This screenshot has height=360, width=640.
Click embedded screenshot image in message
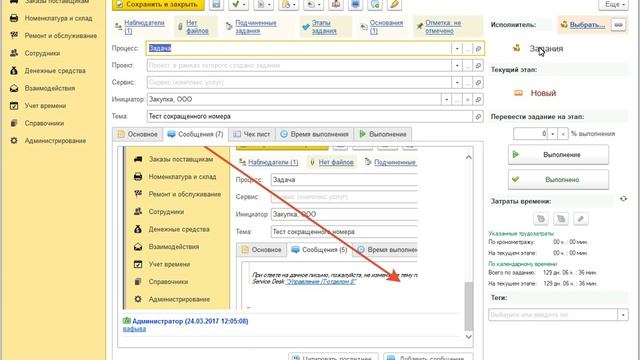pos(271,228)
